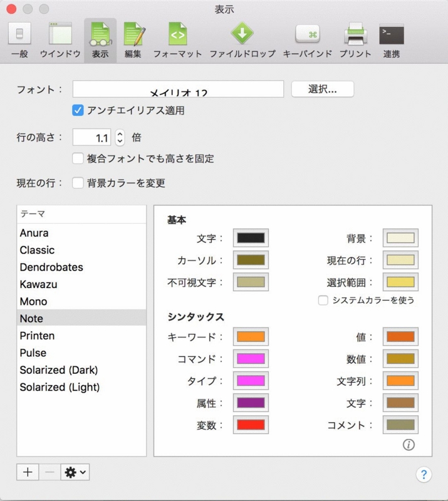The image size is (448, 501).
Task: Toggle アンチエイリアス適用 checkbox
Action: click(x=78, y=110)
